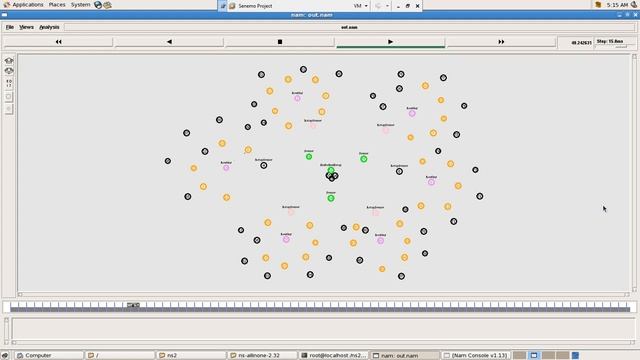Switch to the ns-allinone-2.32 folder window

click(263, 356)
